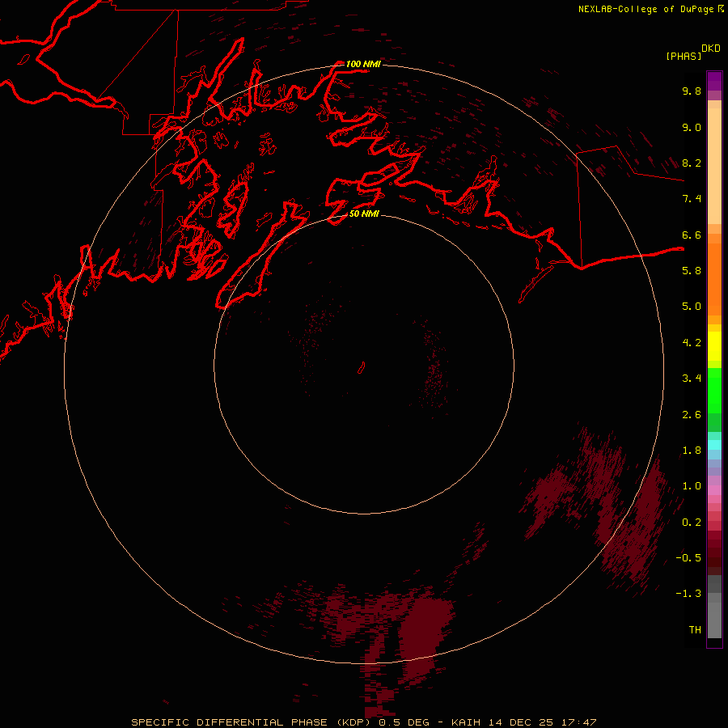This screenshot has height=728, width=728.
Task: Click the 1.8 legend value
Action: [692, 451]
